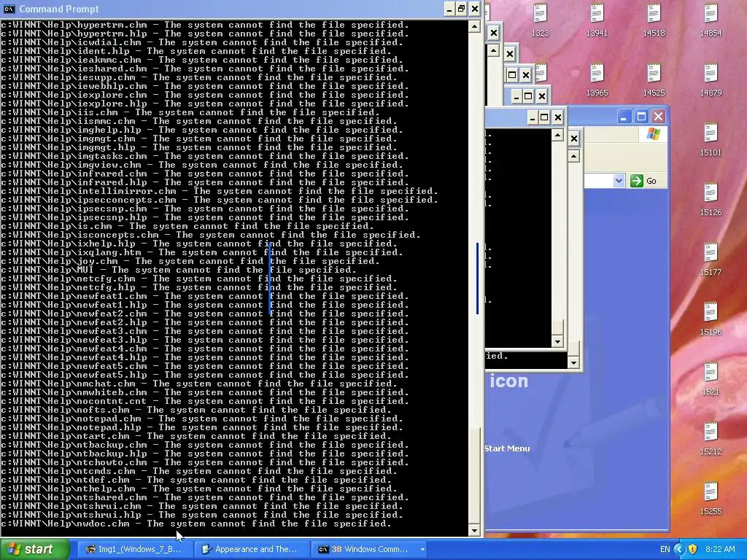Restore down the main Command Prompt window
Screen dimensions: 747x560
point(462,9)
